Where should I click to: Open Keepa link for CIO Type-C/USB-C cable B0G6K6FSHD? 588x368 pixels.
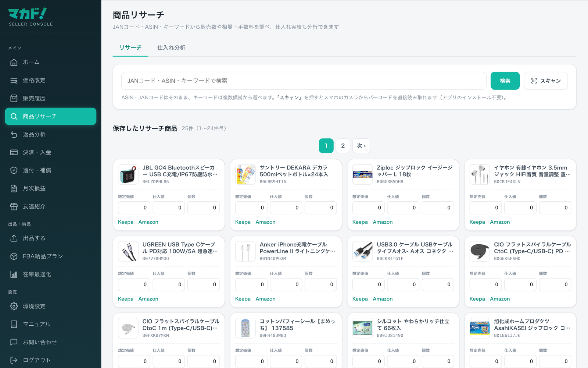pos(477,299)
